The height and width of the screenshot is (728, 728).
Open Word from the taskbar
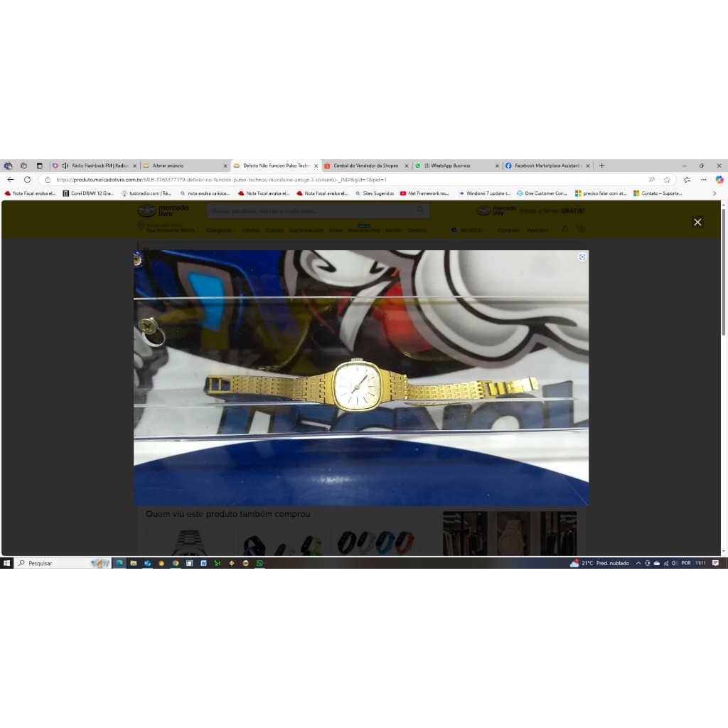coord(203,563)
